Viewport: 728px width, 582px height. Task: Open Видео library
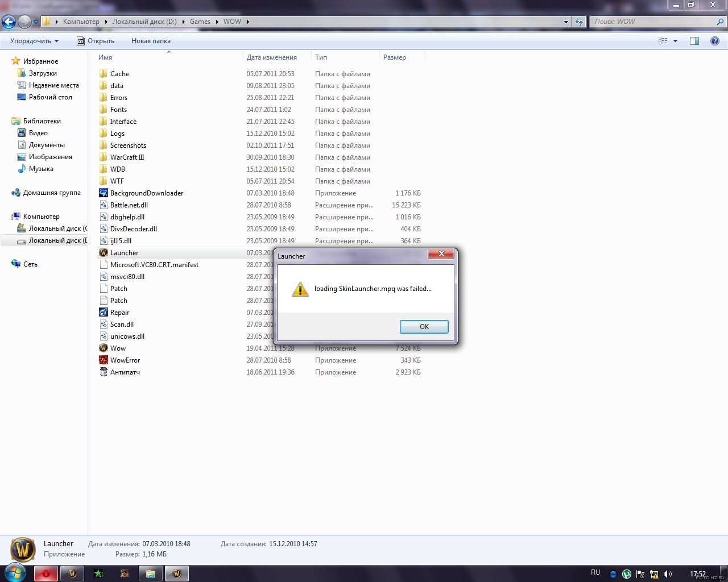click(x=38, y=133)
